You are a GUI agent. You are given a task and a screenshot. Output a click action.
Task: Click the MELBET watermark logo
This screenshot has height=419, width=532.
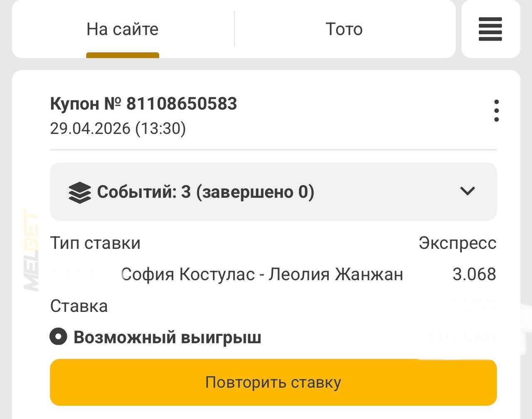[x=31, y=250]
